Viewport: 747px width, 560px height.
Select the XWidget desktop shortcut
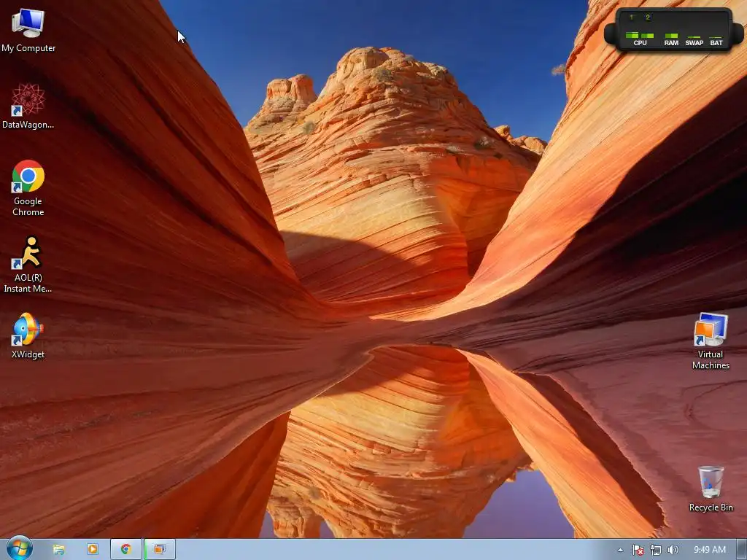click(28, 335)
